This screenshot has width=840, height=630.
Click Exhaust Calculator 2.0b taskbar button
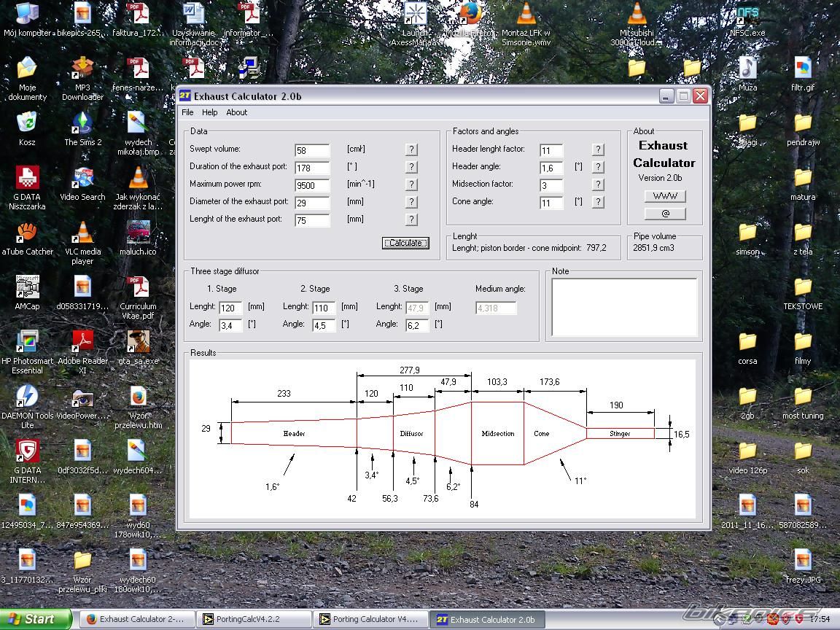[x=488, y=619]
